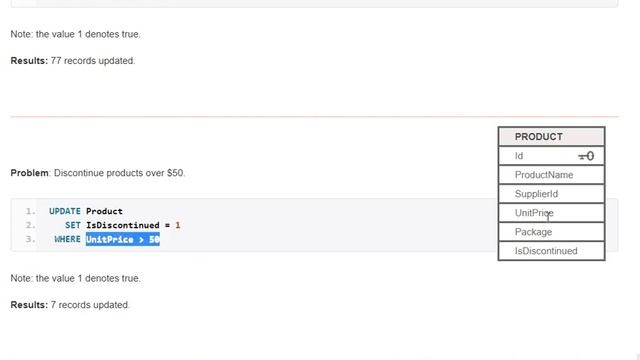
Task: Click the primary key icon beside Id
Action: [x=586, y=156]
